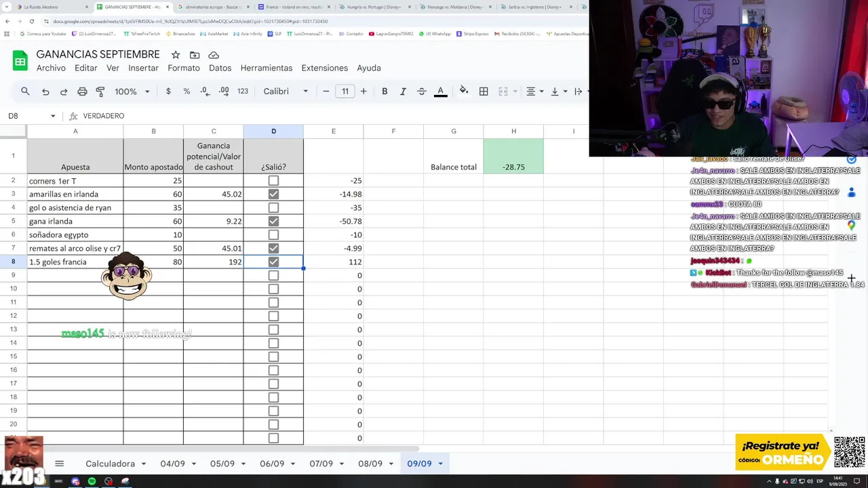868x488 pixels.
Task: Open the borders tool
Action: (484, 91)
